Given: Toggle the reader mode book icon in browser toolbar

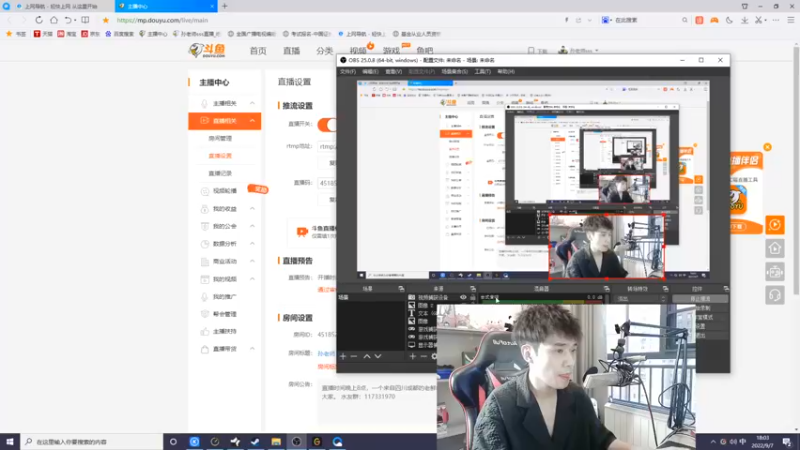Looking at the screenshot, I should point(85,20).
